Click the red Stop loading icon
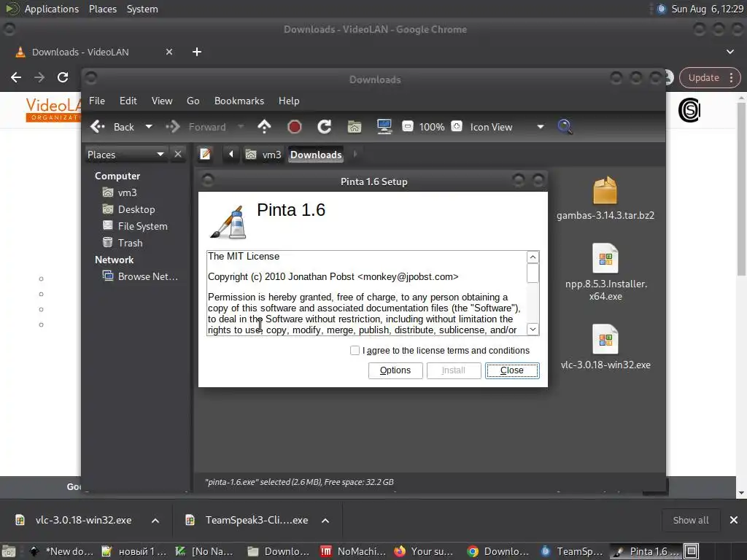 point(295,127)
